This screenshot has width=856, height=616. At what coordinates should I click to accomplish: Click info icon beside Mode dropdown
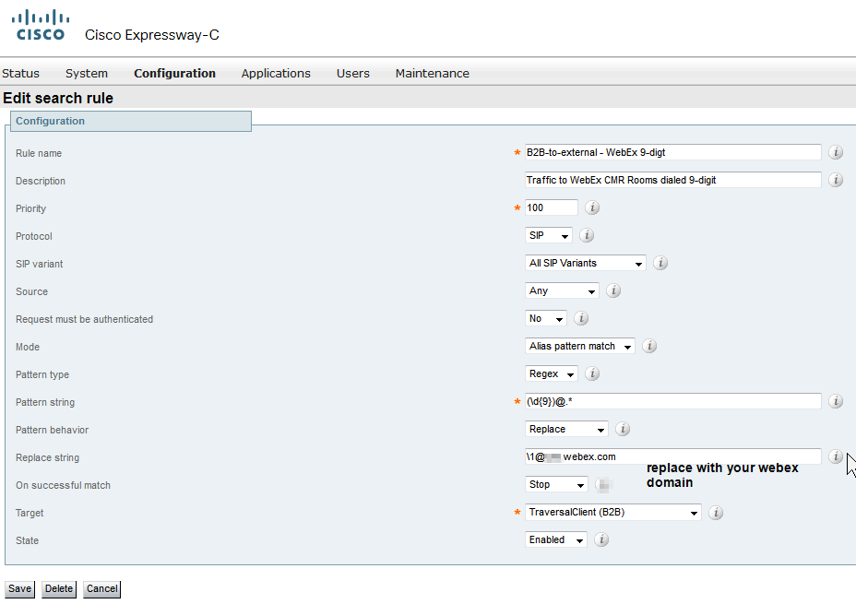649,346
